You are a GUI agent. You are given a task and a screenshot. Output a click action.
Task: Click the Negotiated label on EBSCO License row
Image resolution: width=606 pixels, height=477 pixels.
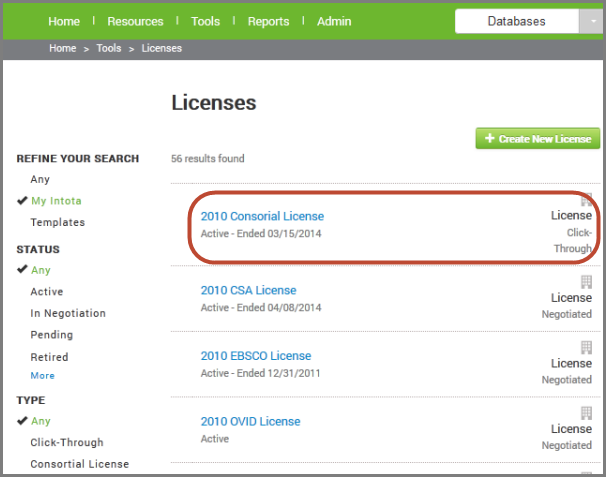pos(567,380)
